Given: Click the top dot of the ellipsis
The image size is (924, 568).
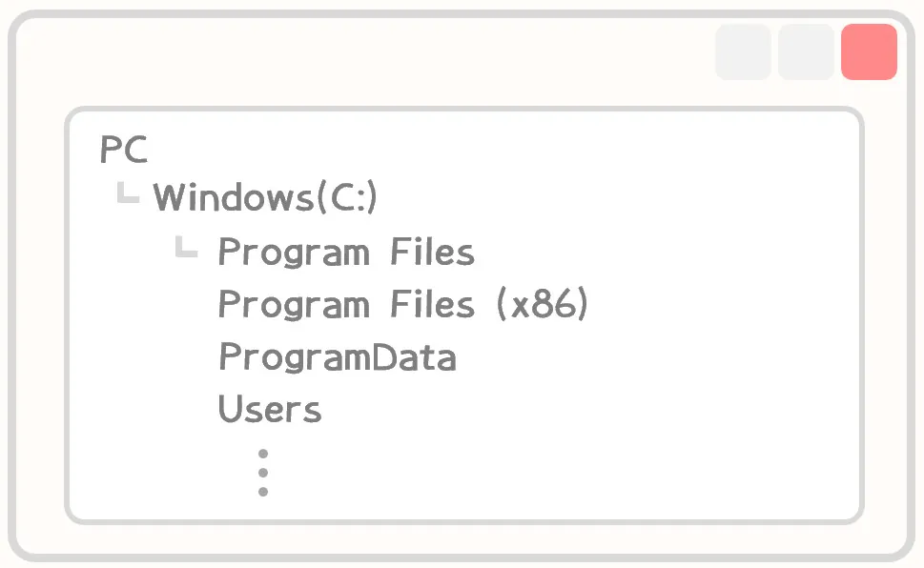Looking at the screenshot, I should tap(263, 454).
